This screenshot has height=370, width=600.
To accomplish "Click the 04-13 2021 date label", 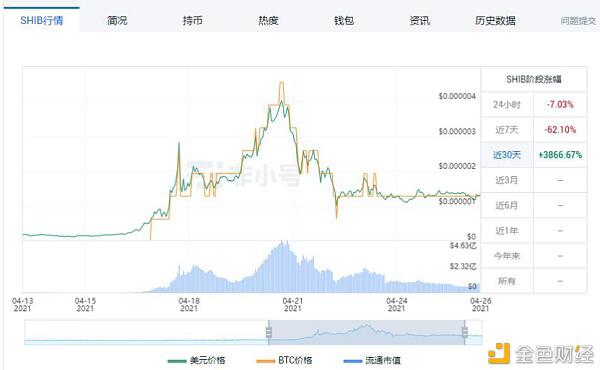I will point(23,305).
